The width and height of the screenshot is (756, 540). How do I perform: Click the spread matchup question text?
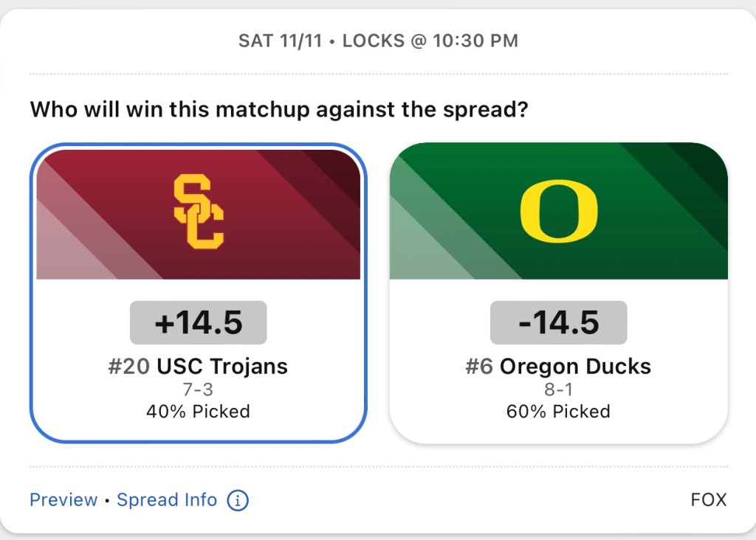click(x=281, y=110)
